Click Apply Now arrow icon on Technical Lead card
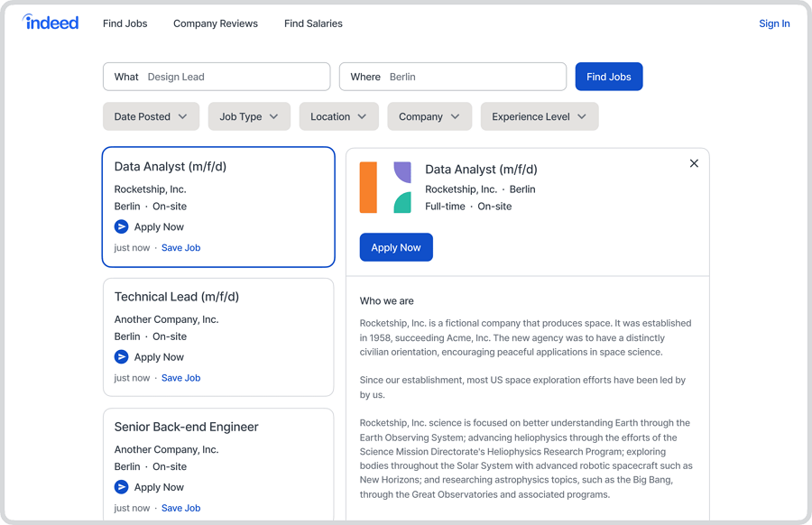Screen dimensions: 812x525 point(122,357)
